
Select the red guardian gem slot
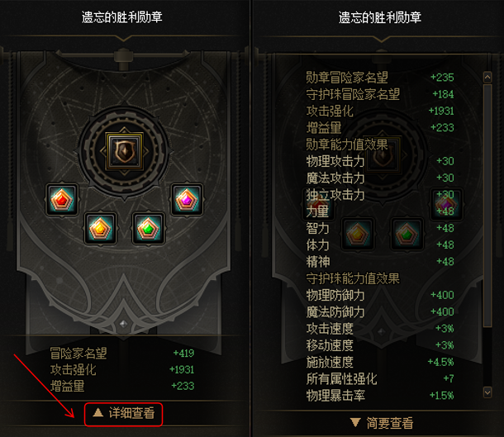(62, 200)
